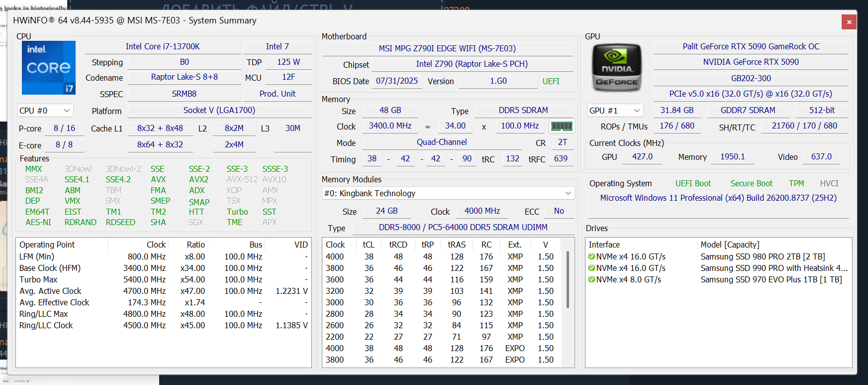
Task: Click the 125 W TDP value
Action: (289, 62)
